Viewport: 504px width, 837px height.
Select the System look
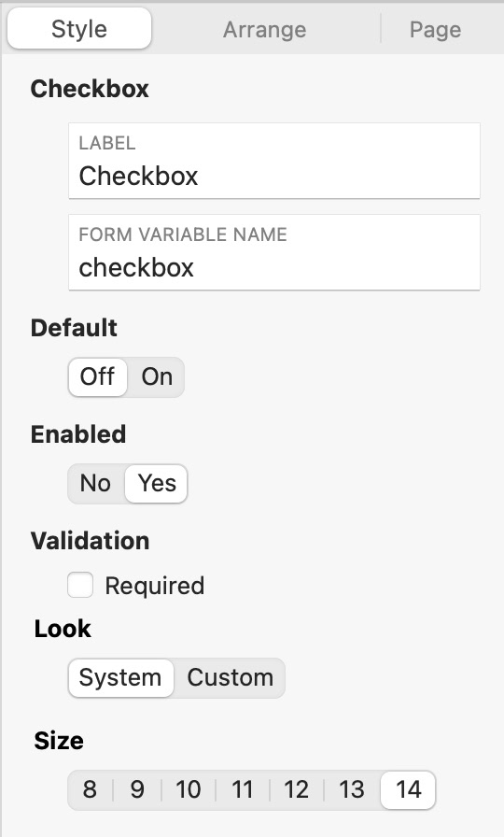pyautogui.click(x=120, y=678)
